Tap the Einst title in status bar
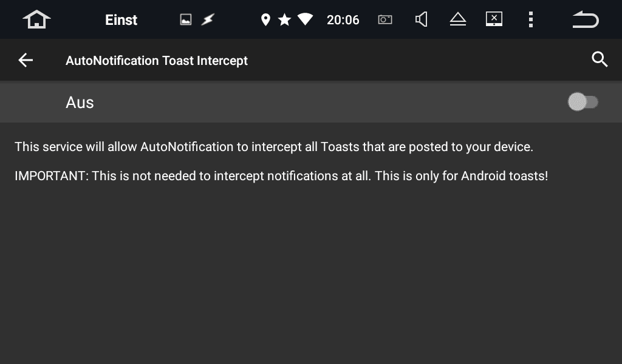The width and height of the screenshot is (622, 364). [x=121, y=20]
